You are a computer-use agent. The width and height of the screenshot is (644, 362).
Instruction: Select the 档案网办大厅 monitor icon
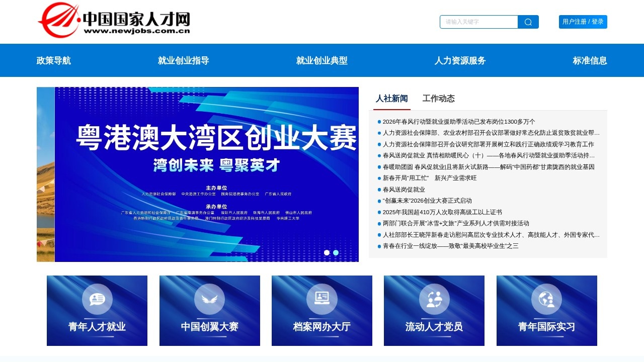click(321, 298)
